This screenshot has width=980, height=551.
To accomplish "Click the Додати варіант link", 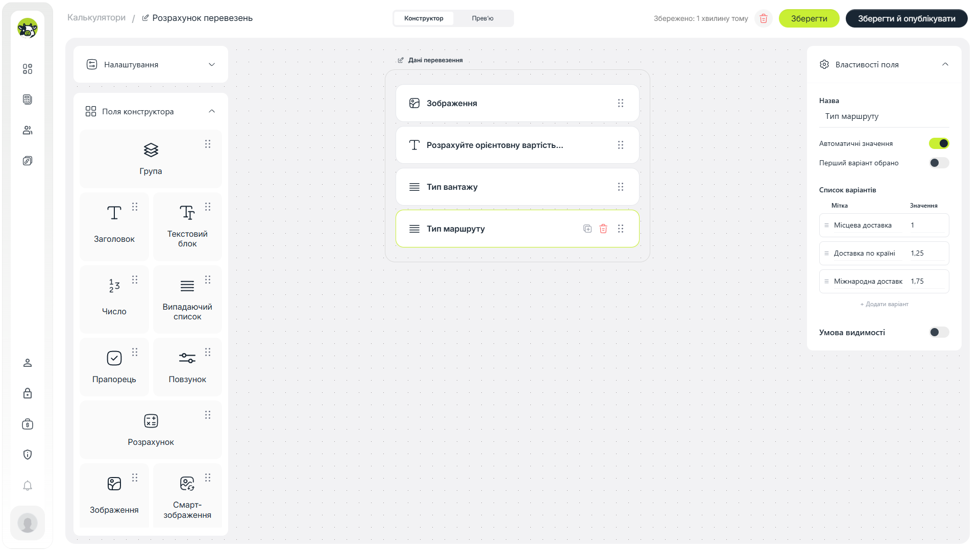I will coord(884,304).
